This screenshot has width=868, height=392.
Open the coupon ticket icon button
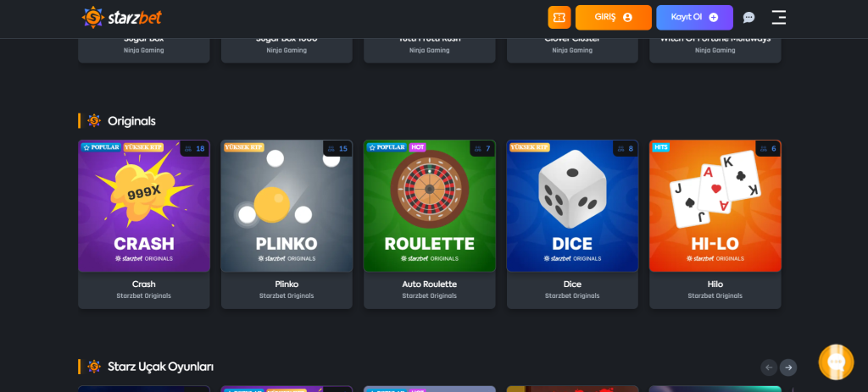pyautogui.click(x=559, y=18)
